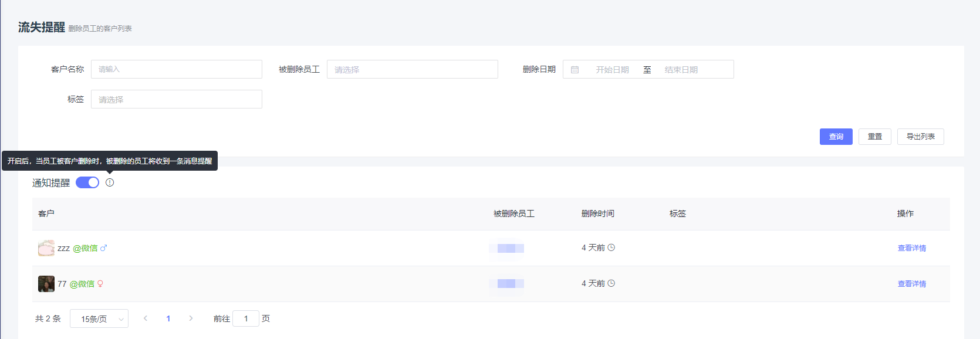Click the 导出列表 button
This screenshot has width=980, height=339.
pyautogui.click(x=920, y=137)
